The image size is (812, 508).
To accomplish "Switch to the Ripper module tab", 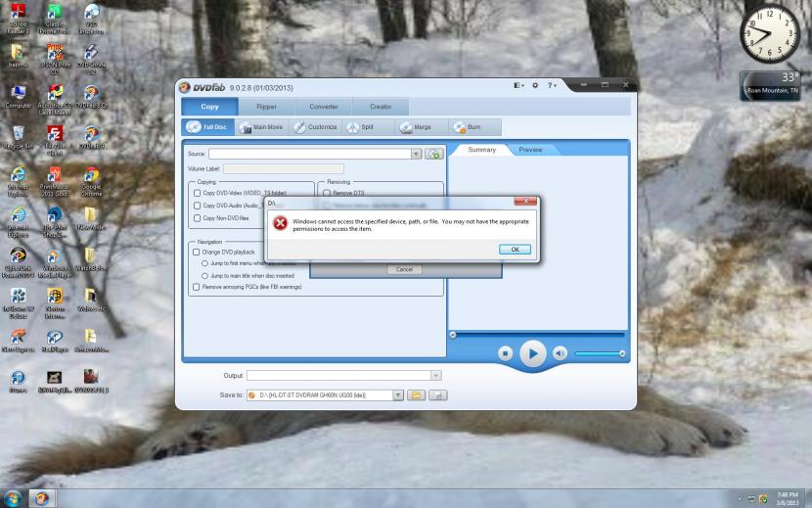I will point(267,107).
